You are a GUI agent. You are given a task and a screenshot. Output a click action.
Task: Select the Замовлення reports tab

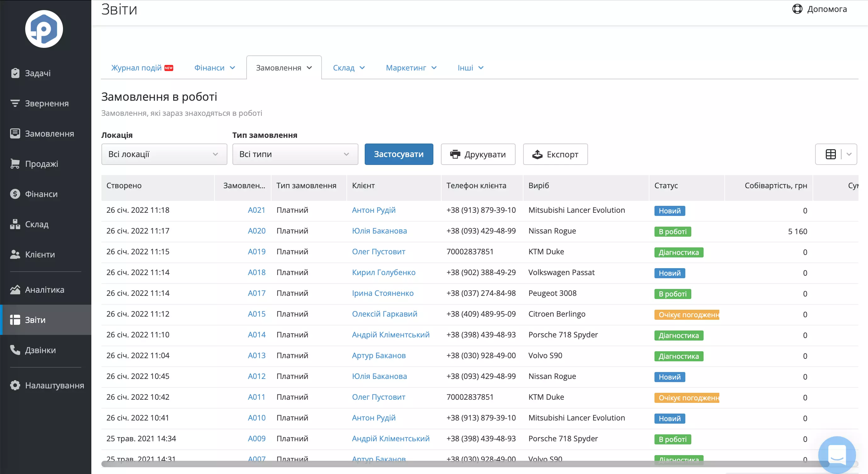(284, 68)
